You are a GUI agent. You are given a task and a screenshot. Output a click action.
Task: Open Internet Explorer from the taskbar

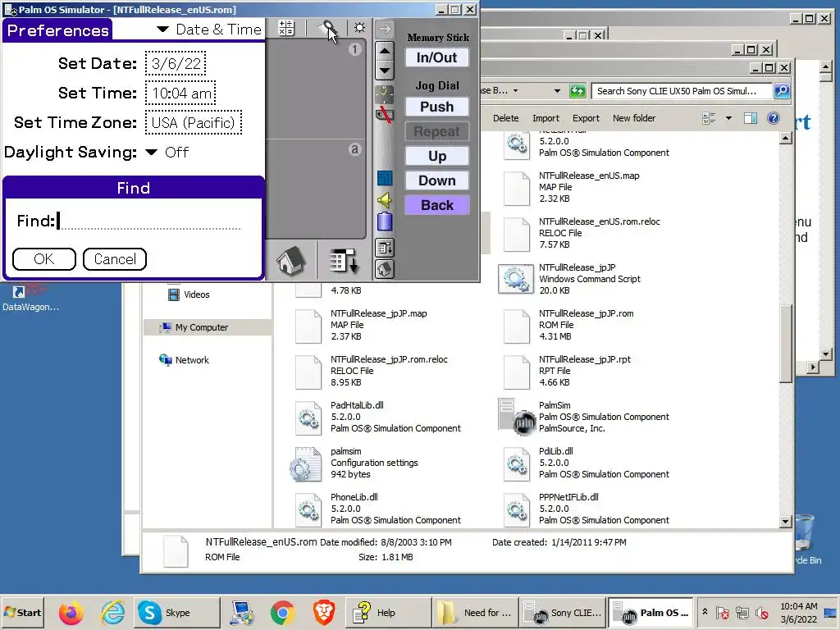pos(112,612)
